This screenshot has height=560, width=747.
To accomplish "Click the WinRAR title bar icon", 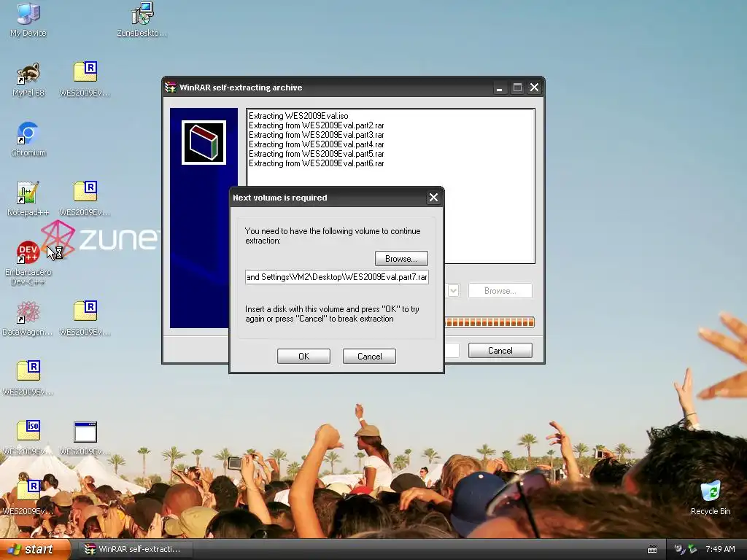I will [x=171, y=87].
